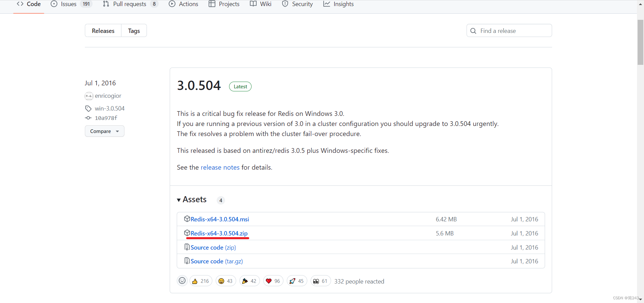Click the file-zip icon beside Source code (zip)

tap(187, 247)
